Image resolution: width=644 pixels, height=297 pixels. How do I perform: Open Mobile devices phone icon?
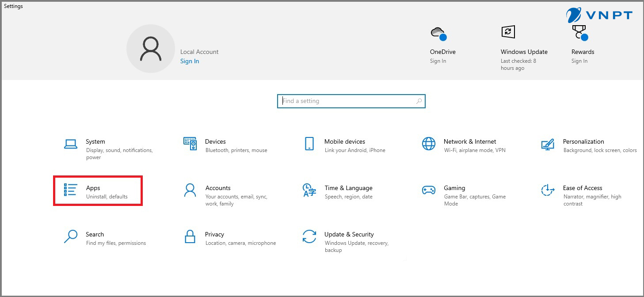point(309,144)
